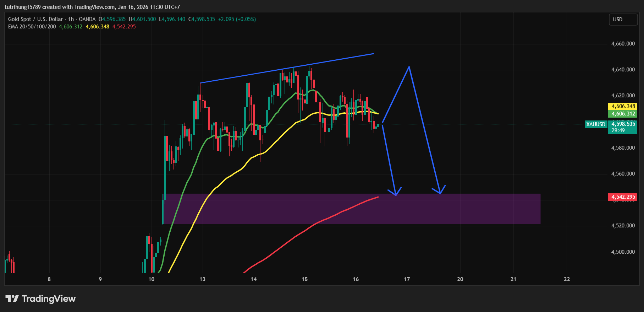Screen dimensions: 644x312
Task: Click the current price 4,598.535 label
Action: 623,124
